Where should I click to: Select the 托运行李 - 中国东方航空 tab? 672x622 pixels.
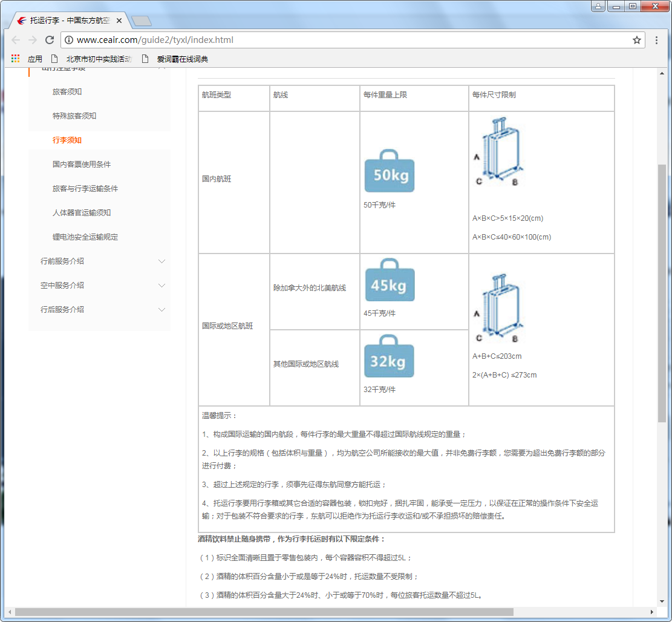(x=70, y=21)
